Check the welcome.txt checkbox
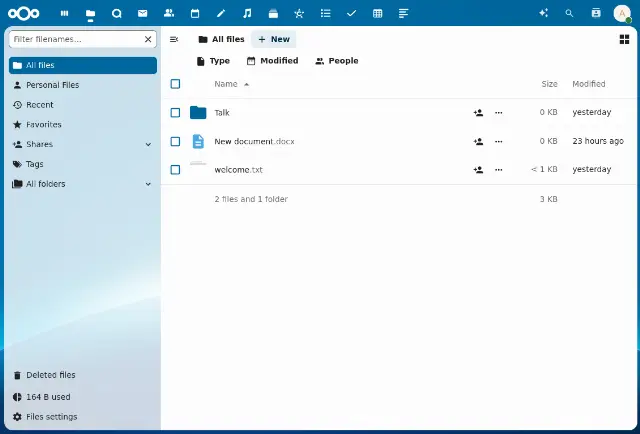Viewport: 640px width, 434px height. (x=175, y=170)
